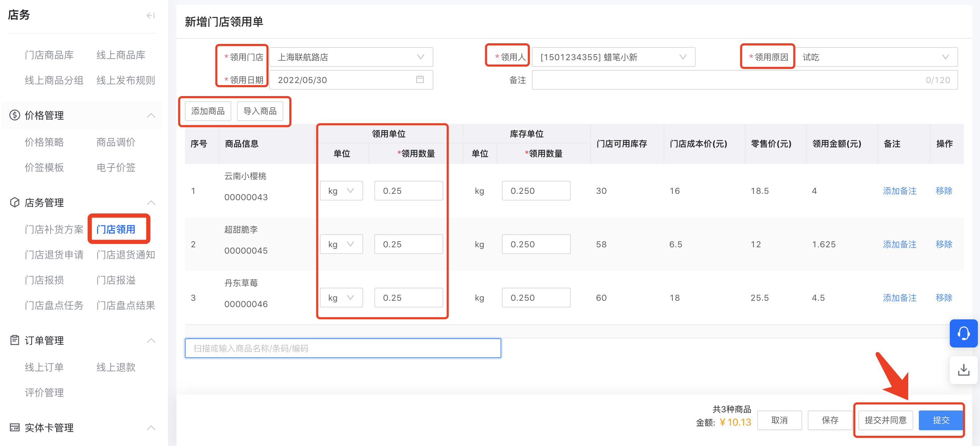980x446 pixels.
Task: Open 门店商品库 menu item
Action: pyautogui.click(x=49, y=55)
